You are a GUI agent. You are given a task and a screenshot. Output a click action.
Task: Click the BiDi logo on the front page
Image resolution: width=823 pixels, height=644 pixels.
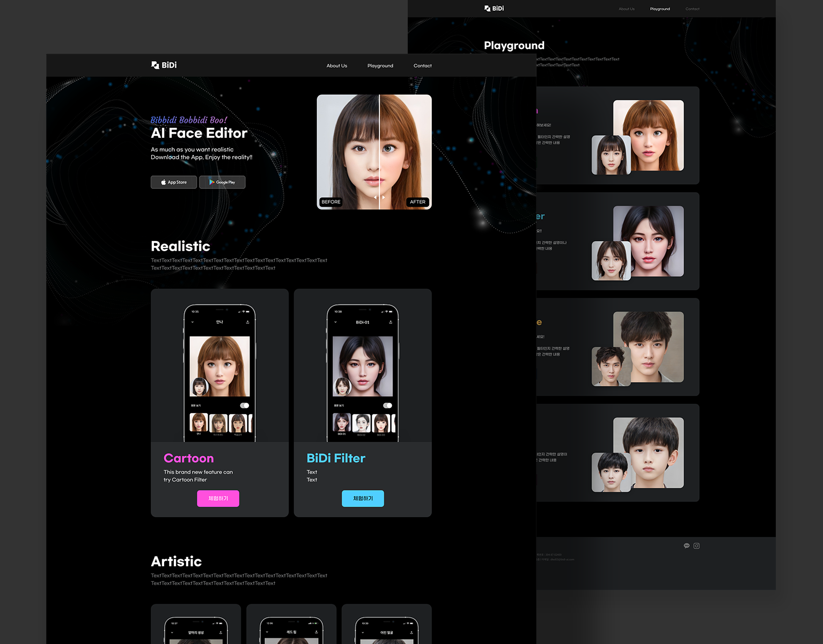(x=164, y=65)
